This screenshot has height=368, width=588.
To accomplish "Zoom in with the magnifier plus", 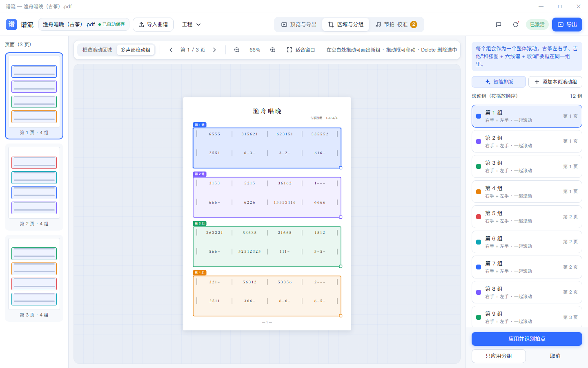I will click(273, 50).
